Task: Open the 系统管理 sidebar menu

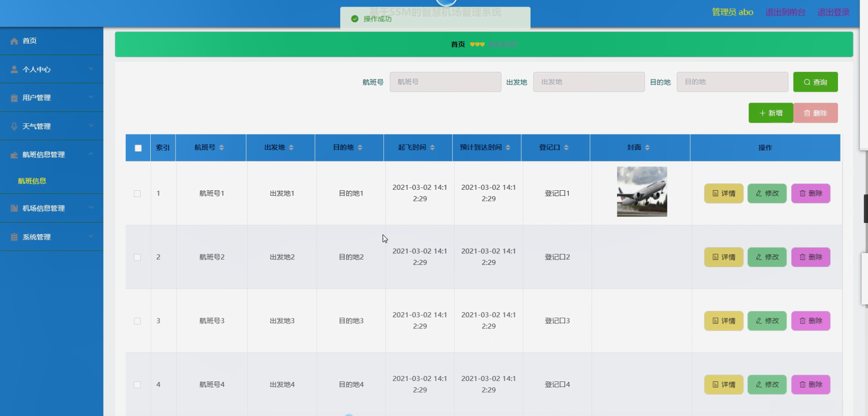Action: [52, 237]
